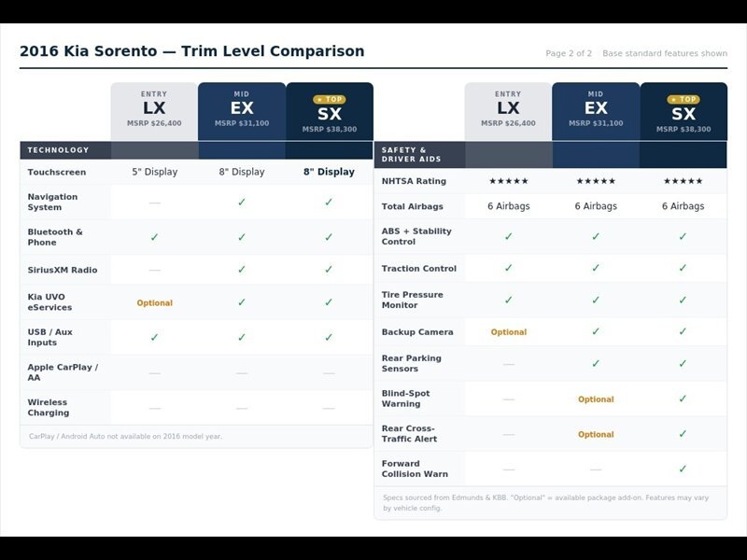Select the Apple CarPlay / AA row label
Viewport: 747px width, 560px height.
pyautogui.click(x=63, y=372)
